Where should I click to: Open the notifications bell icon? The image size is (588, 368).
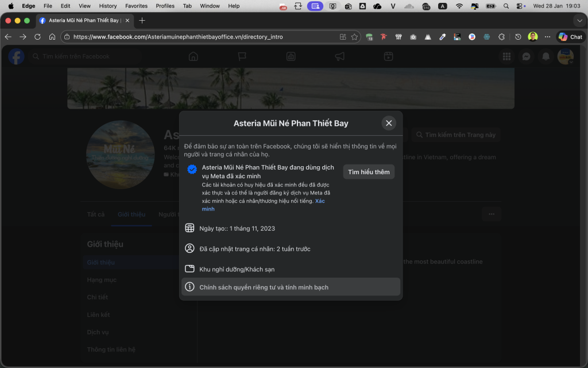pos(546,56)
